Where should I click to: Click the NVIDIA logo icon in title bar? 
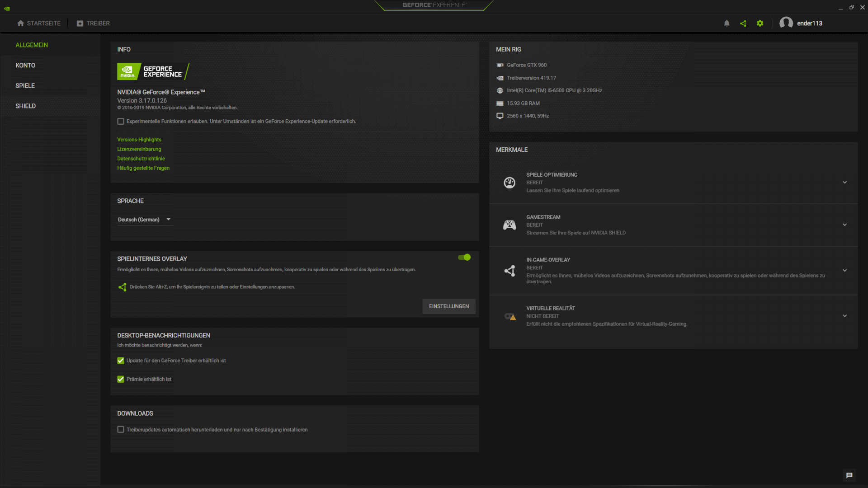pyautogui.click(x=7, y=8)
